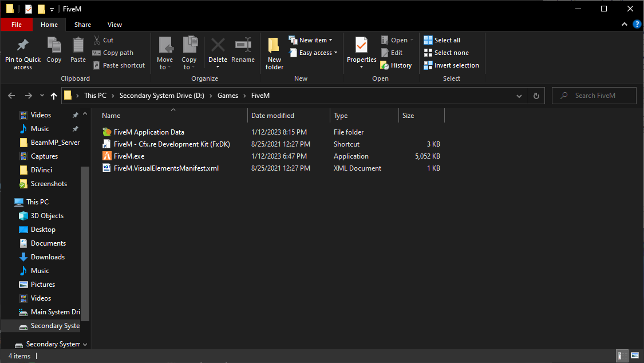
Task: Switch to the Home ribbon tab
Action: coord(49,25)
